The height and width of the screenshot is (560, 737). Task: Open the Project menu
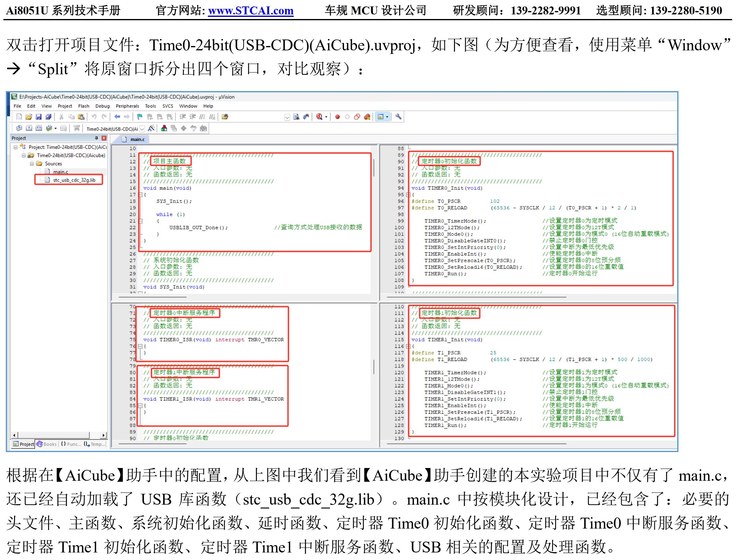(x=65, y=106)
